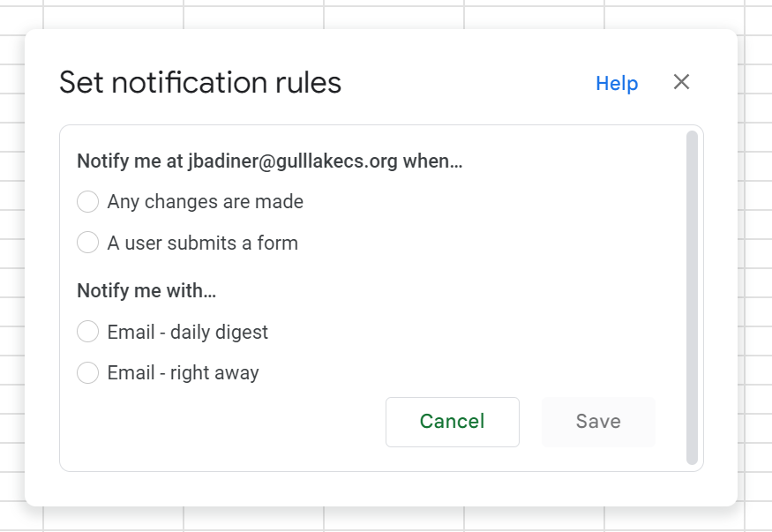Click the word "when…" in the first heading
This screenshot has height=532, width=772.
click(433, 161)
